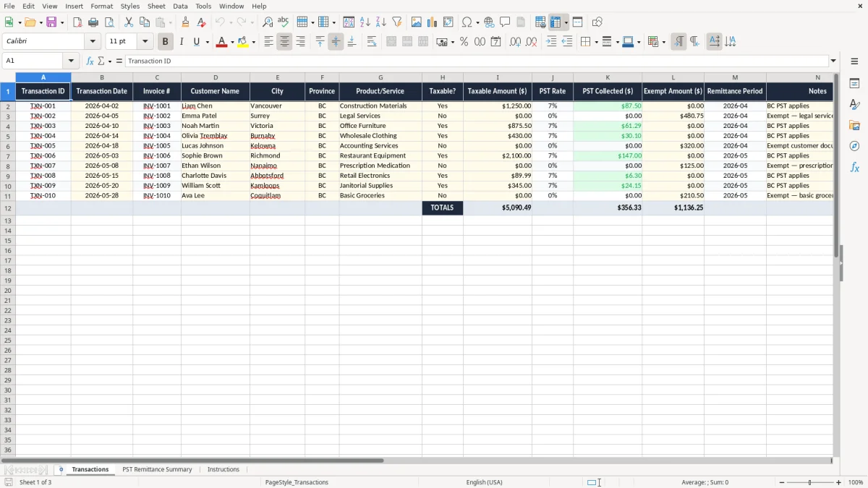Open the Borders dropdown arrow

pyautogui.click(x=596, y=42)
